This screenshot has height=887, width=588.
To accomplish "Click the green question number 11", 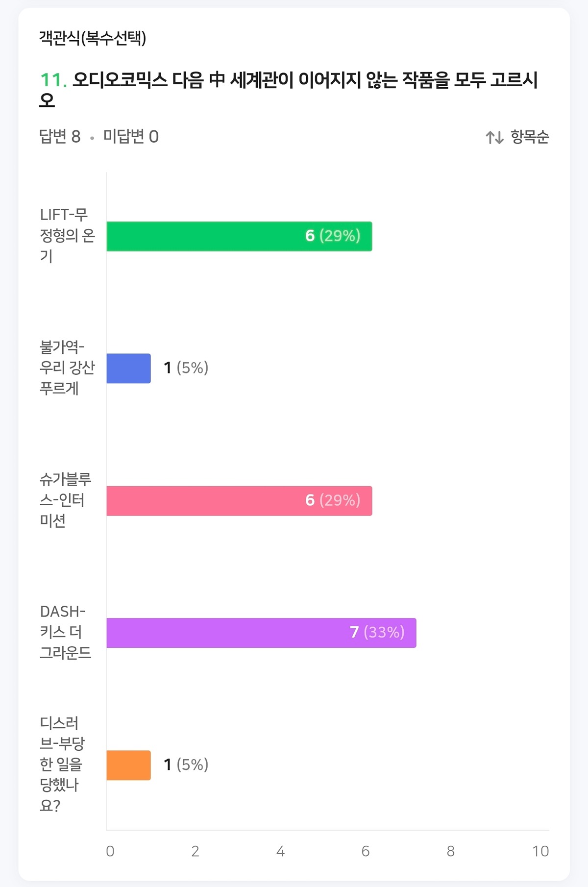I will (x=53, y=80).
